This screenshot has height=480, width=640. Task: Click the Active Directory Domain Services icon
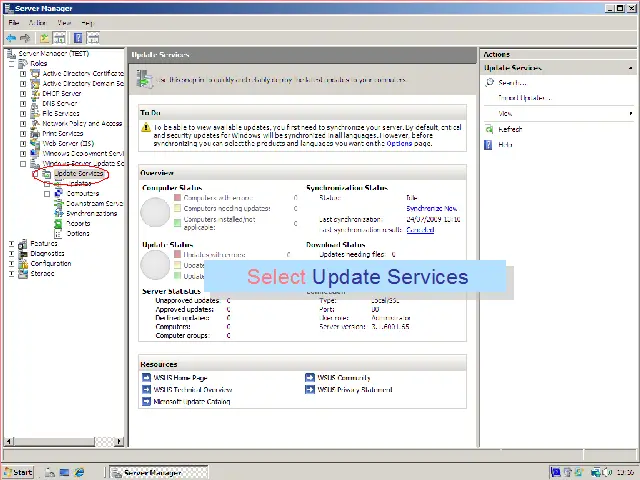click(36, 83)
